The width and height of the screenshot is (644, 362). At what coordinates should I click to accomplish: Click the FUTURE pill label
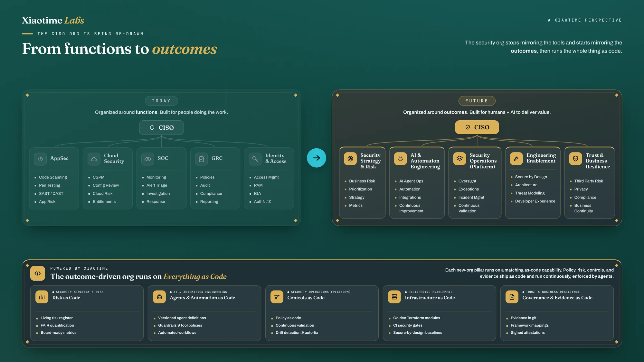point(477,101)
